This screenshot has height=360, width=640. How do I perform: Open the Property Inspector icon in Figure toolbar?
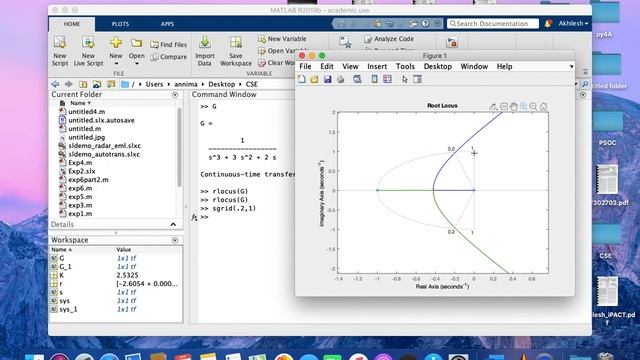point(417,79)
